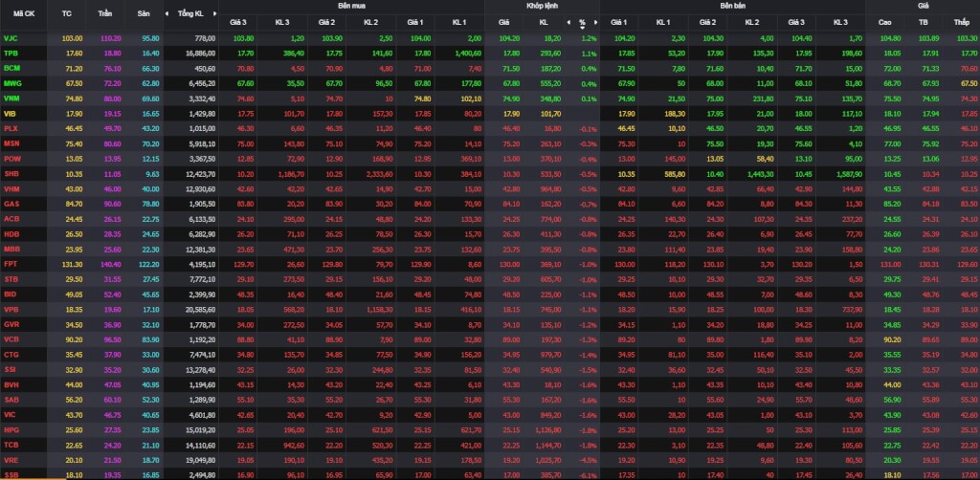Select the TCB ticker
The image size is (980, 480).
coord(11,445)
